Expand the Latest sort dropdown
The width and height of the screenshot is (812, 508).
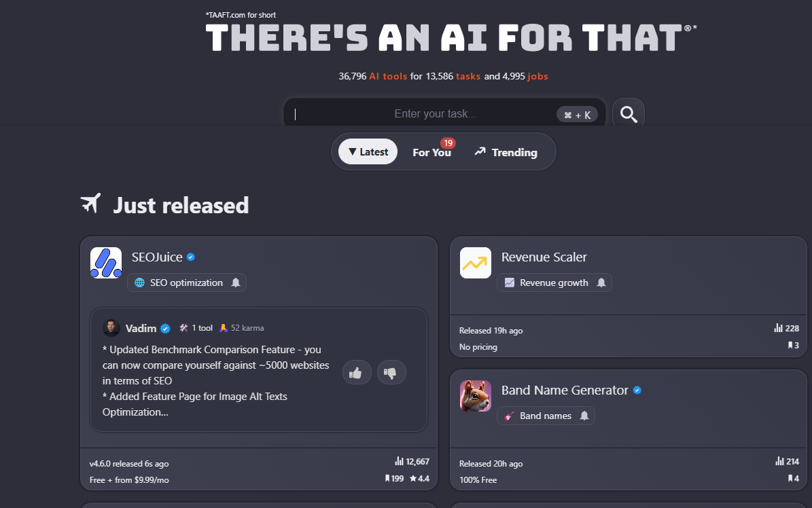point(368,151)
